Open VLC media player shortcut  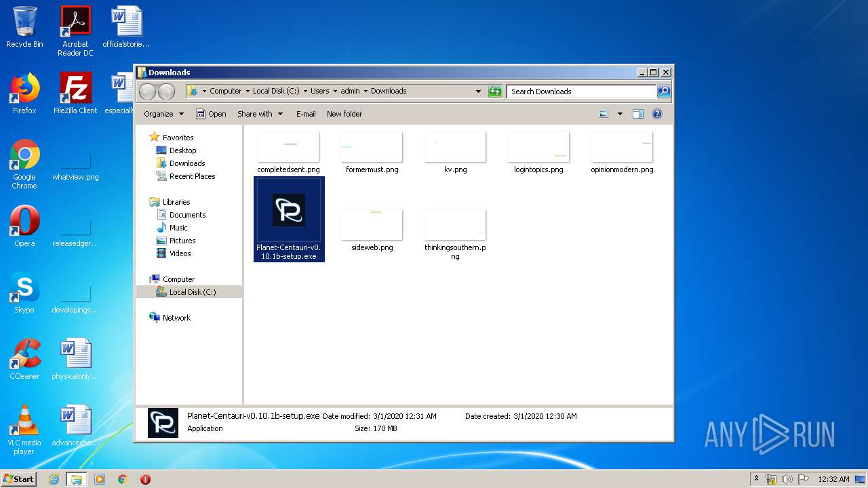point(24,430)
